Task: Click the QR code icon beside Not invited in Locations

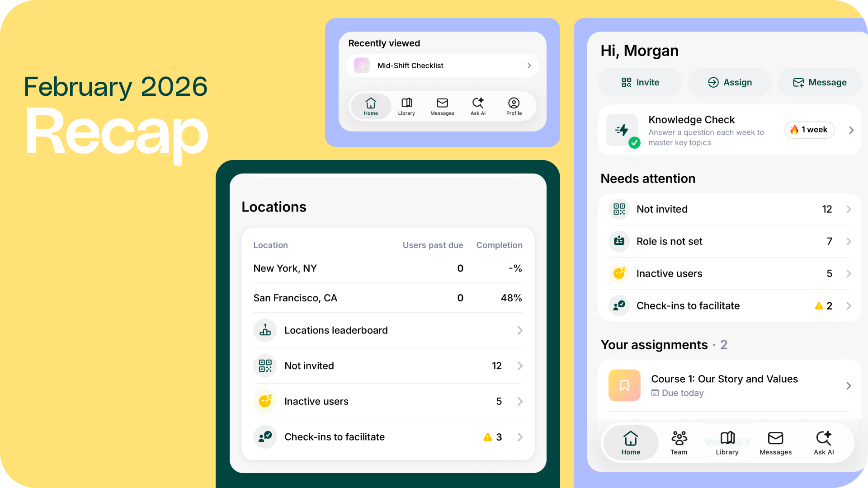Action: click(265, 366)
